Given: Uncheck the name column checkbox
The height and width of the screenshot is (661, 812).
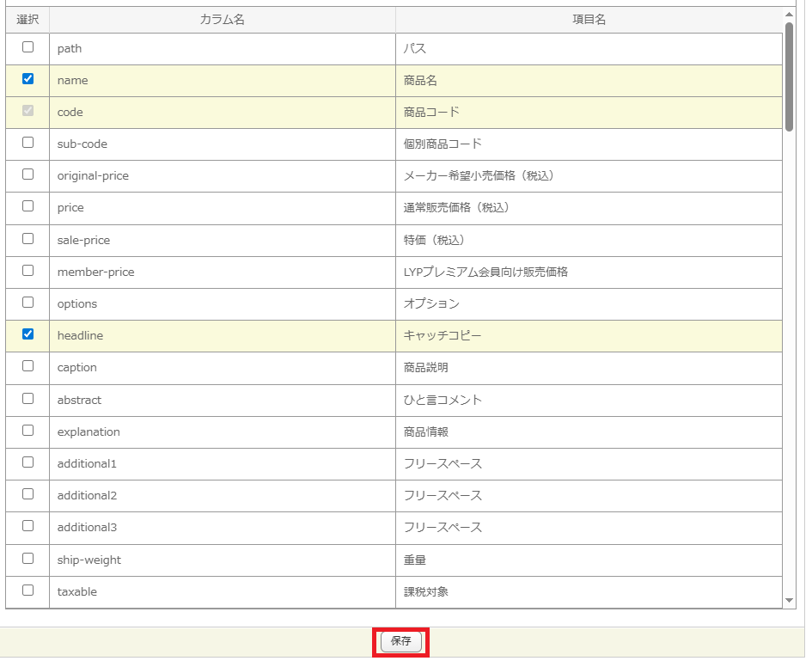Looking at the screenshot, I should (27, 79).
